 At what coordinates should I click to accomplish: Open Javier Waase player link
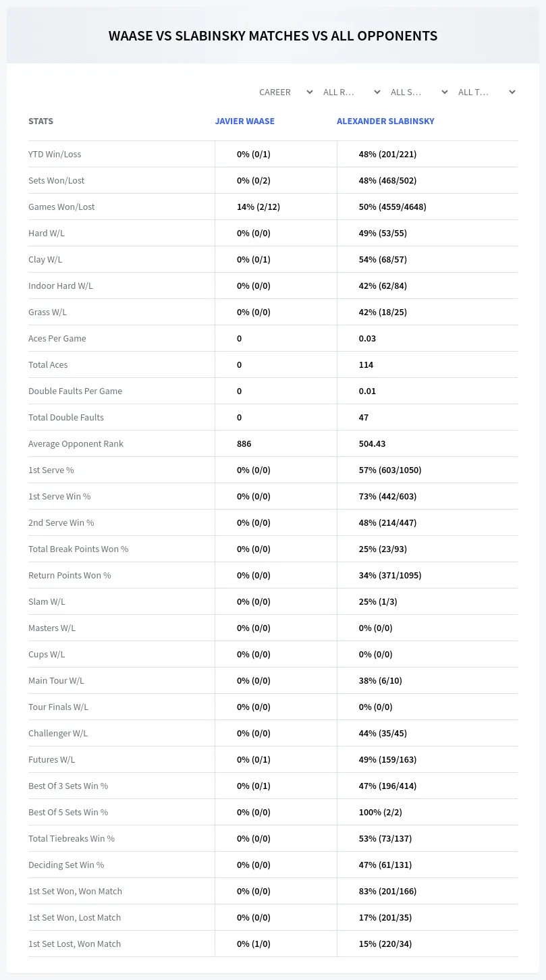(244, 121)
